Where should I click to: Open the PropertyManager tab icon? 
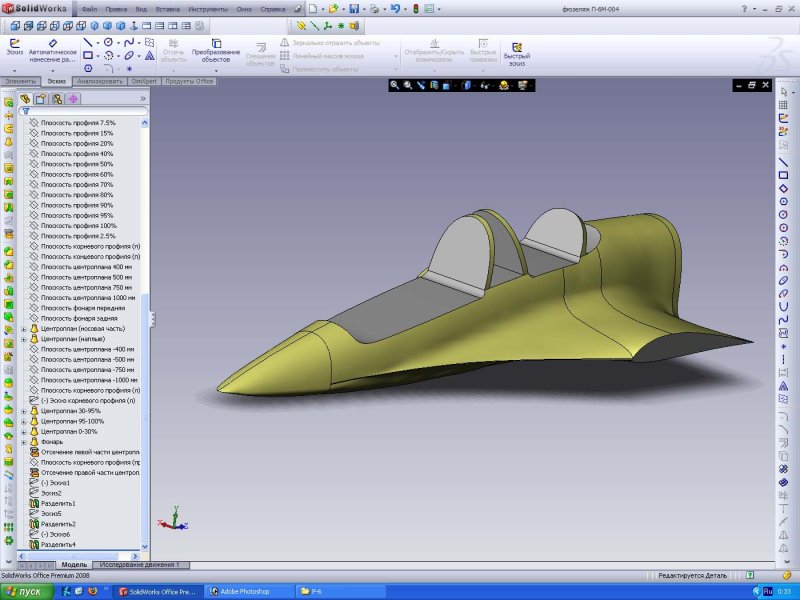coord(41,98)
